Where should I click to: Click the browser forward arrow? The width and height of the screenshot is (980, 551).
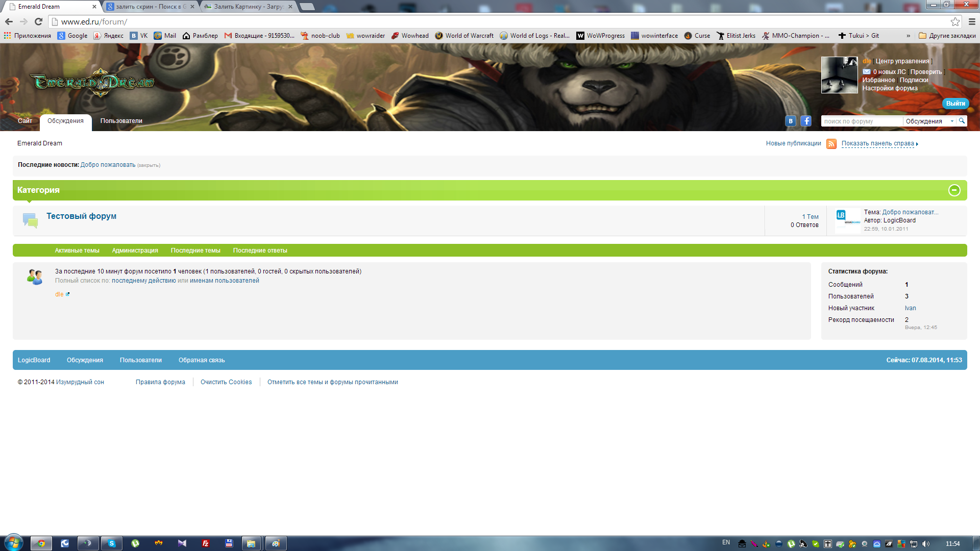(23, 21)
